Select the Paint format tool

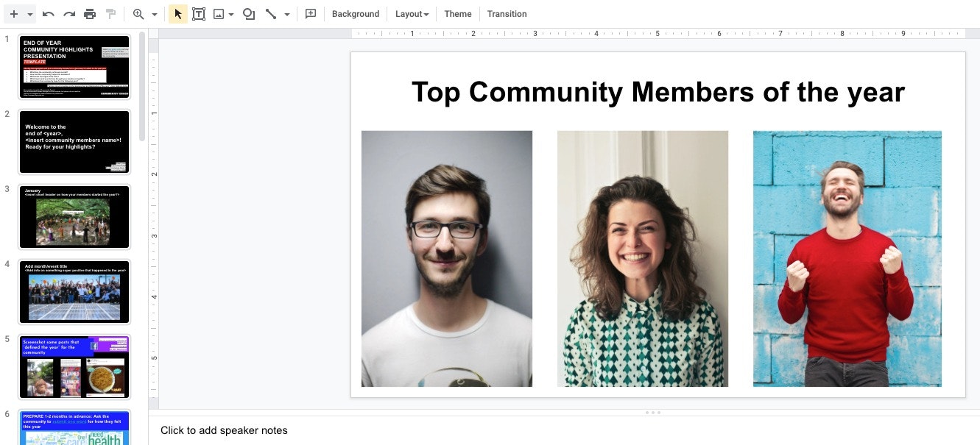click(110, 13)
